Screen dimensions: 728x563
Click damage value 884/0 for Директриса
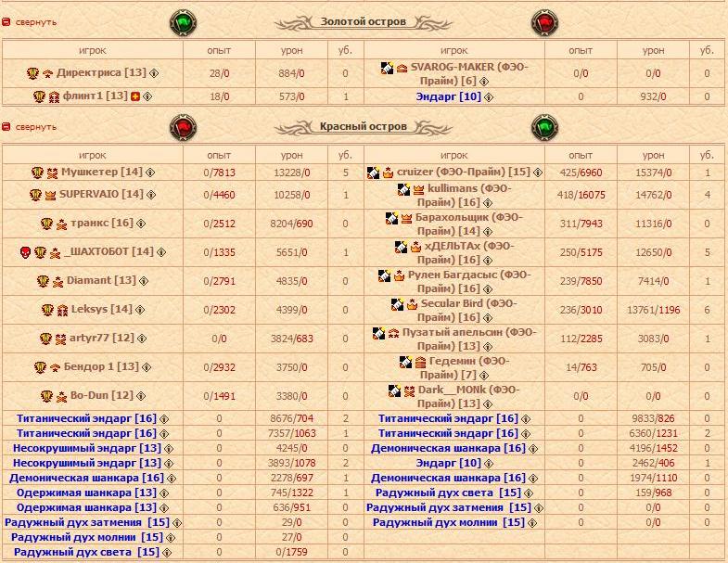(291, 73)
